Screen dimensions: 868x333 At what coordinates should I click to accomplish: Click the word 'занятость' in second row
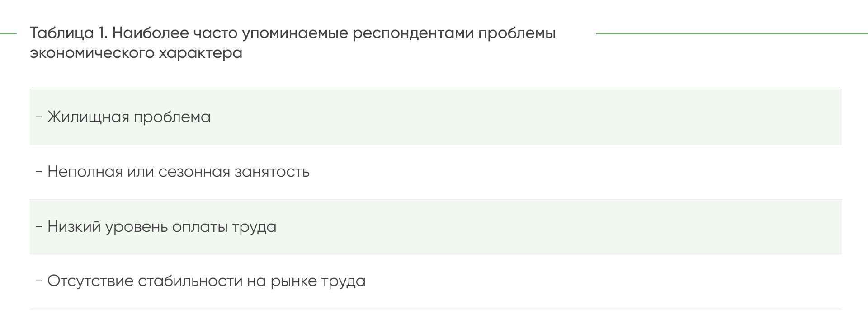(x=272, y=172)
